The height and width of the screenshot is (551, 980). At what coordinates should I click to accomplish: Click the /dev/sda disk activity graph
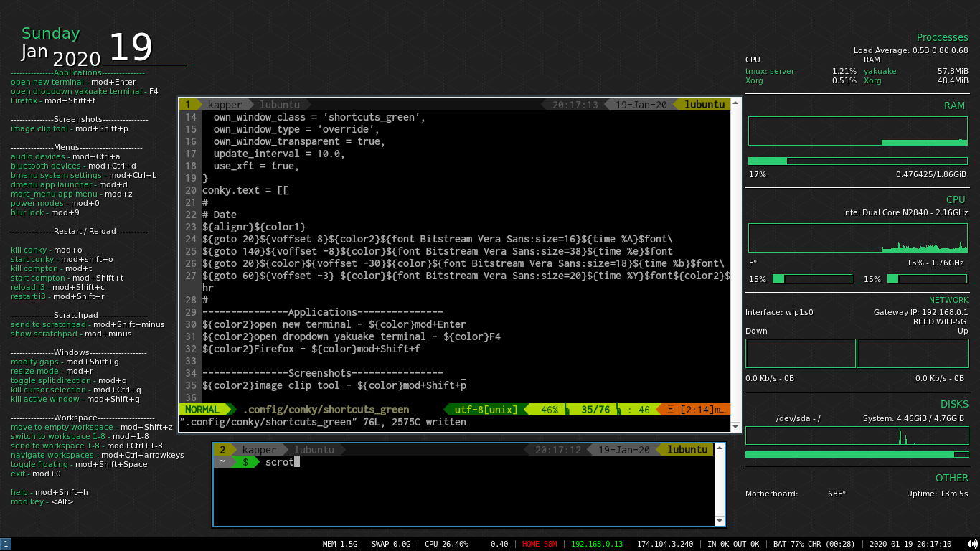(857, 435)
